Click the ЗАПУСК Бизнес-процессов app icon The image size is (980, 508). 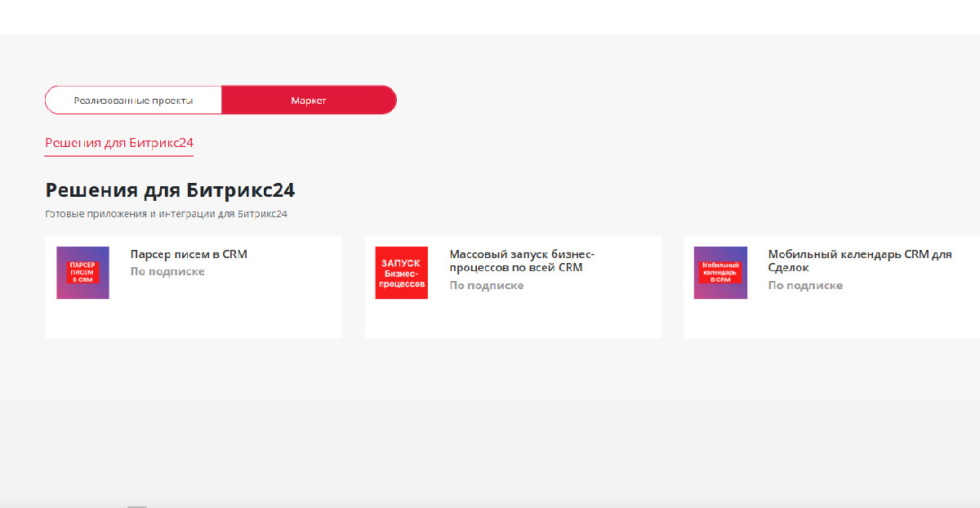[402, 273]
